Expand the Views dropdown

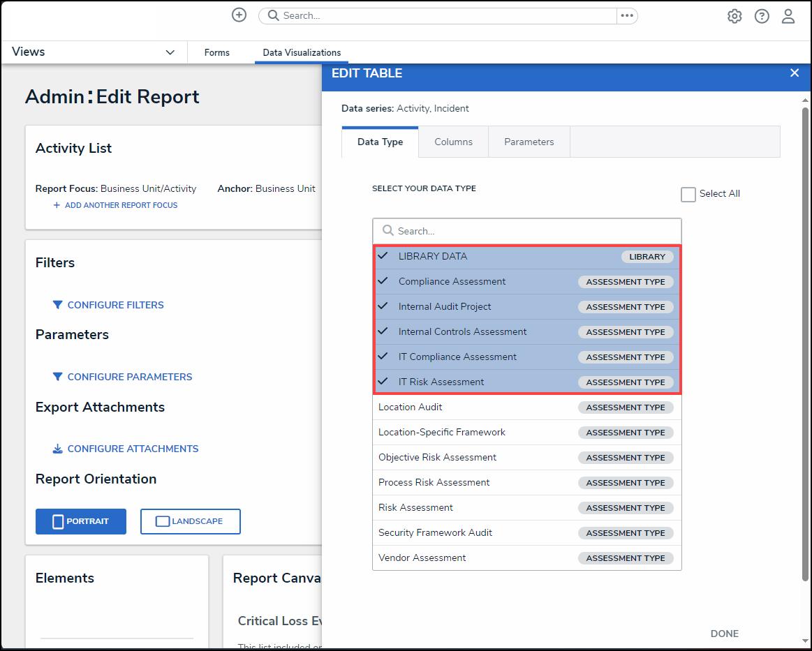[x=170, y=52]
